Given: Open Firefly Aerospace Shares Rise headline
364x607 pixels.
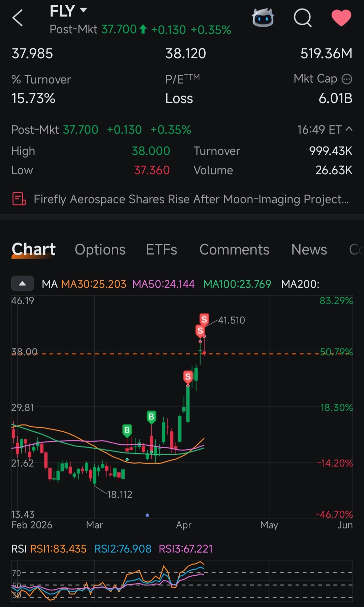Looking at the screenshot, I should (x=191, y=199).
